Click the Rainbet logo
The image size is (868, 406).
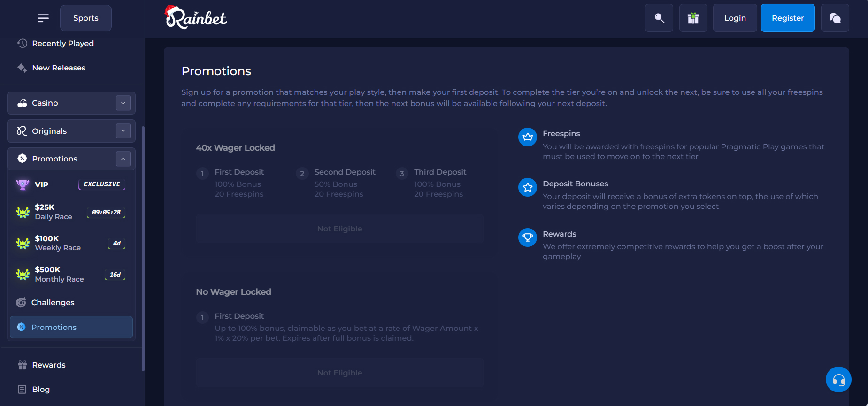196,18
